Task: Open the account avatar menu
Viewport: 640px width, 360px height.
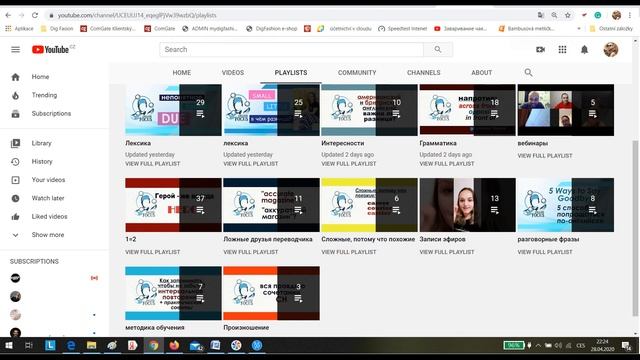Action: 611,49
